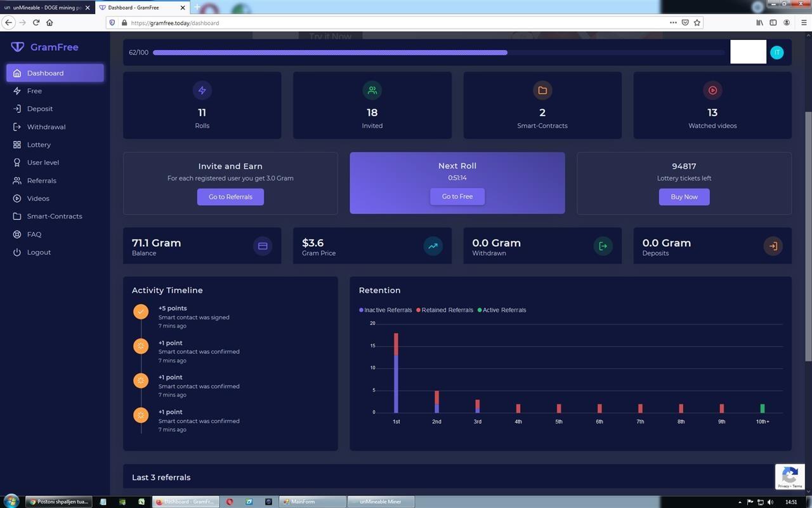This screenshot has width=812, height=508.
Task: Select Withdrawal in the sidebar
Action: click(46, 127)
